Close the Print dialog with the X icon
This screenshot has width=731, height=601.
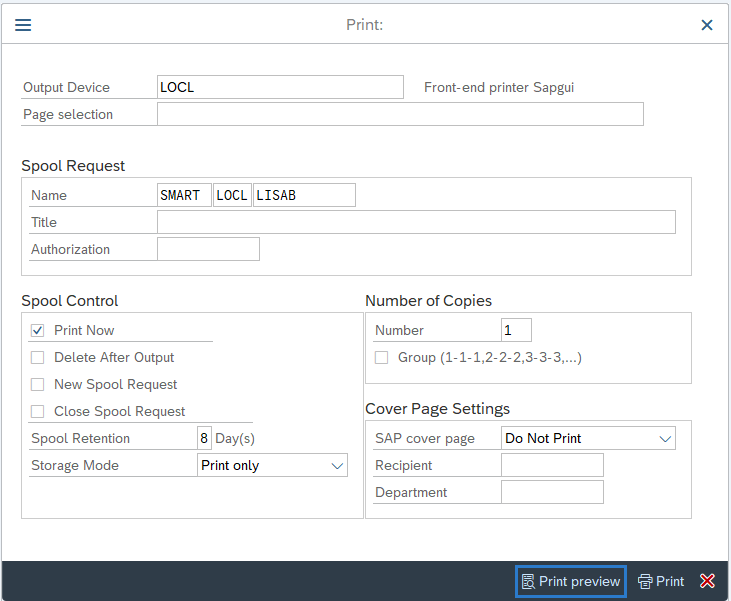point(707,25)
